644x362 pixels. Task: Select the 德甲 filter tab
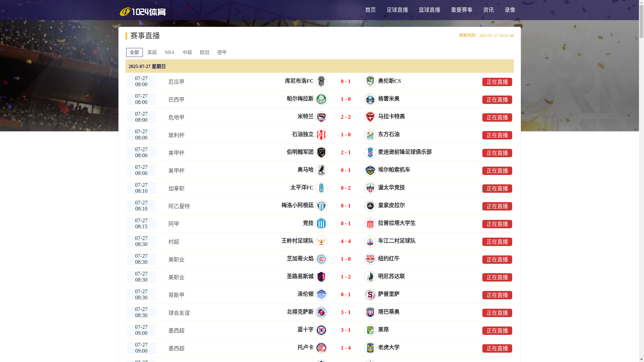pos(222,53)
